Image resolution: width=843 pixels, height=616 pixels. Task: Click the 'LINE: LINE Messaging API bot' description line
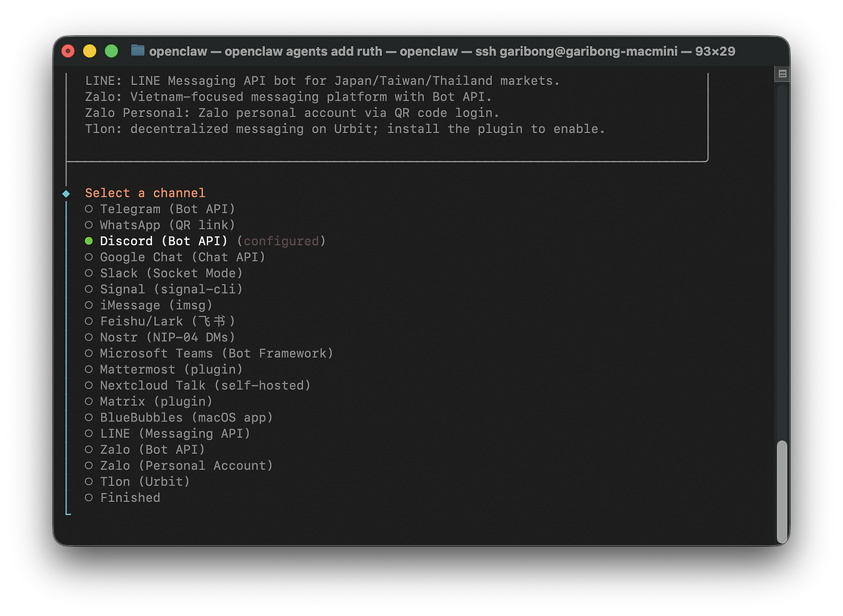coord(322,81)
